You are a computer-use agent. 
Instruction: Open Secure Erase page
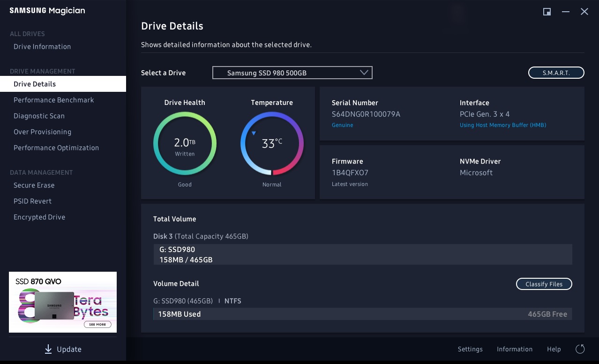pyautogui.click(x=34, y=185)
